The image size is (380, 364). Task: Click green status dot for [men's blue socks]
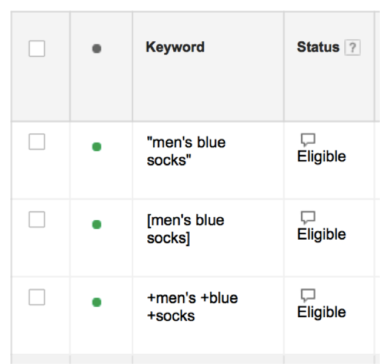click(x=96, y=225)
